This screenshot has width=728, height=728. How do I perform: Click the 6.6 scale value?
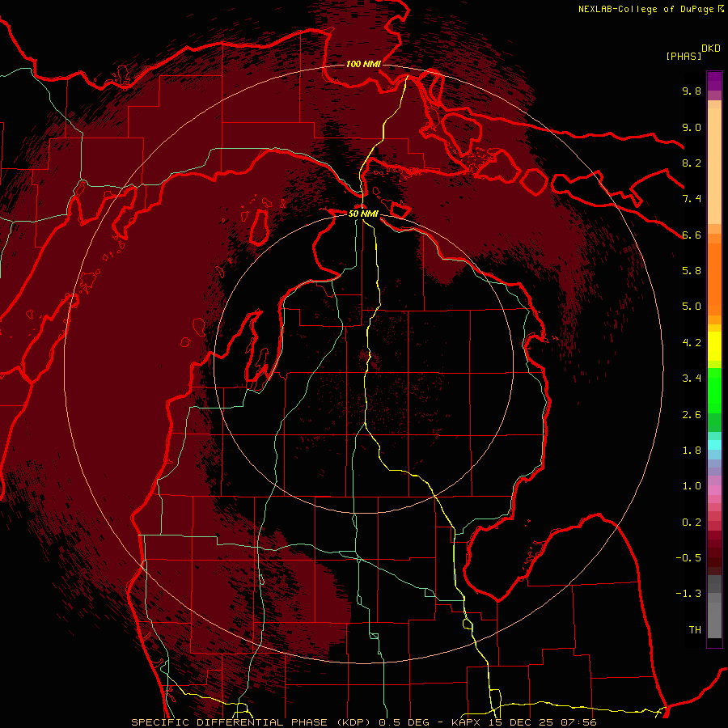point(692,235)
